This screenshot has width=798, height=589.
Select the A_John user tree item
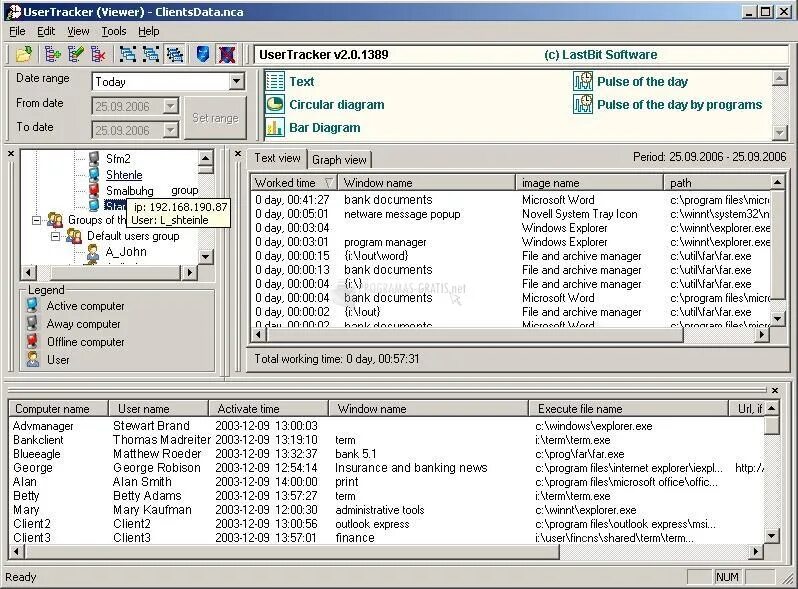tap(126, 251)
